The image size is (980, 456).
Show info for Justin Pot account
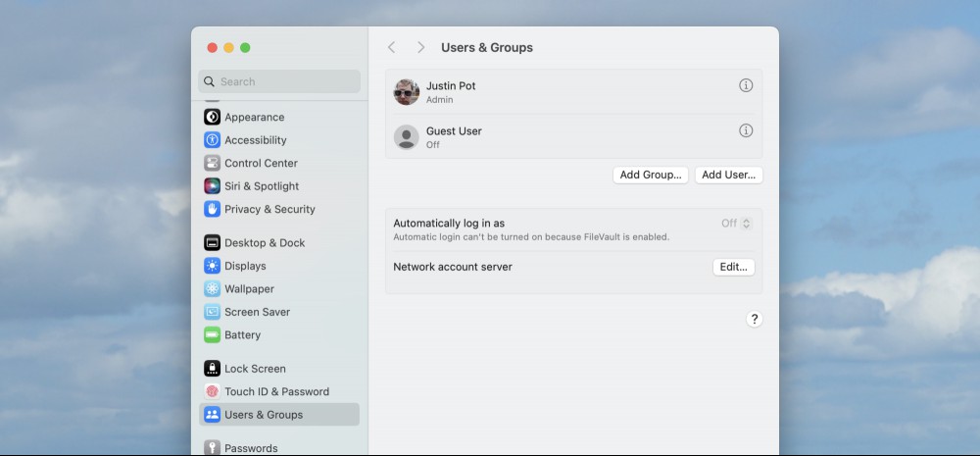pyautogui.click(x=746, y=85)
